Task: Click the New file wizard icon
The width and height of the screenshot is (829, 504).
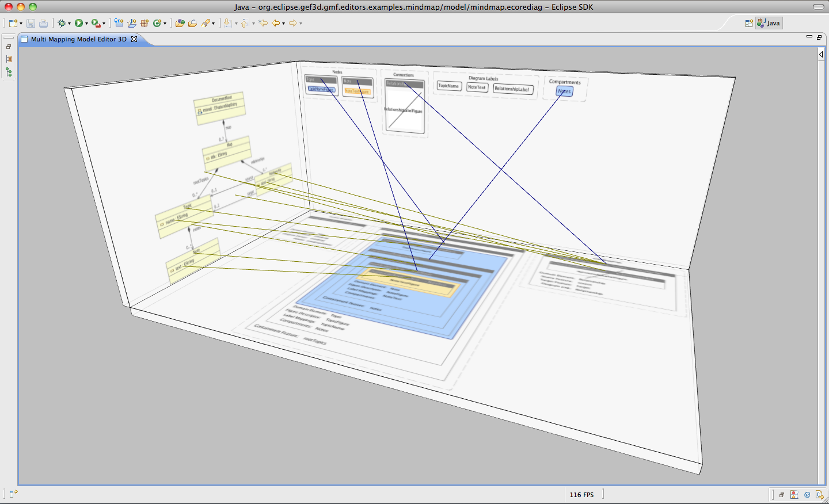Action: coord(13,23)
